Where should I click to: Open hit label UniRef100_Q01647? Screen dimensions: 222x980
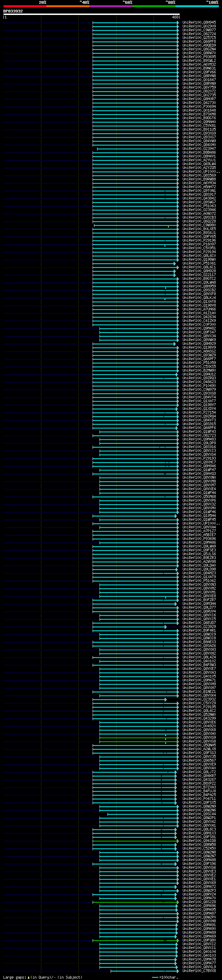coord(199,80)
